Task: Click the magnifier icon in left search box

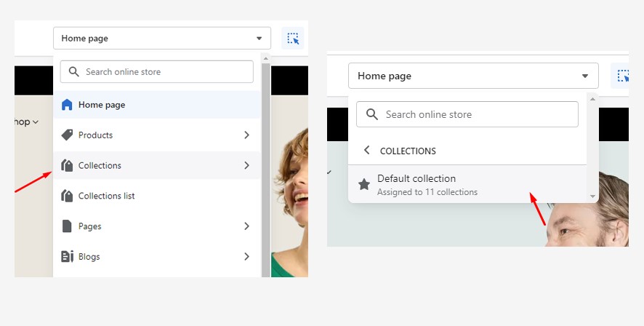Action: 74,71
